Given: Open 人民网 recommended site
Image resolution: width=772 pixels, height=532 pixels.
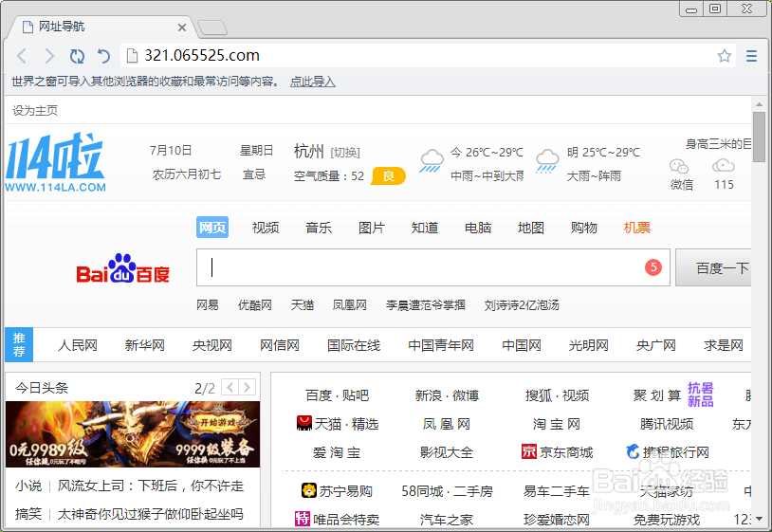Looking at the screenshot, I should 78,345.
